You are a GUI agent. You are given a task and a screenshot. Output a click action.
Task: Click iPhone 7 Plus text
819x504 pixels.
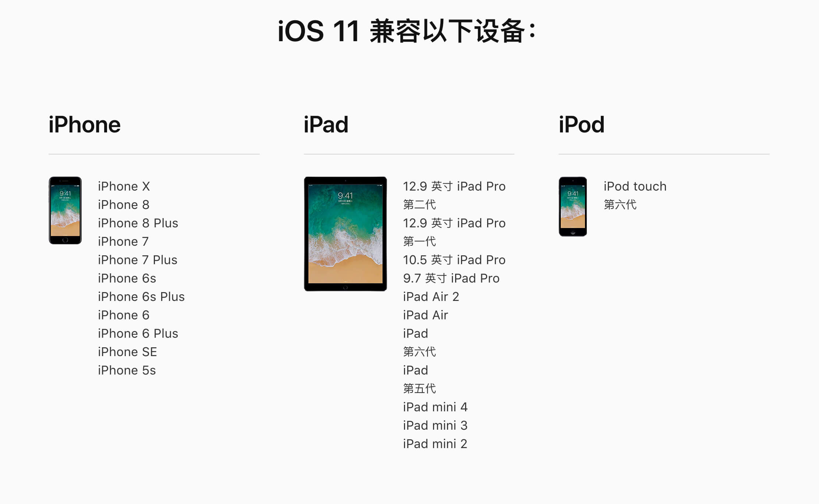138,260
